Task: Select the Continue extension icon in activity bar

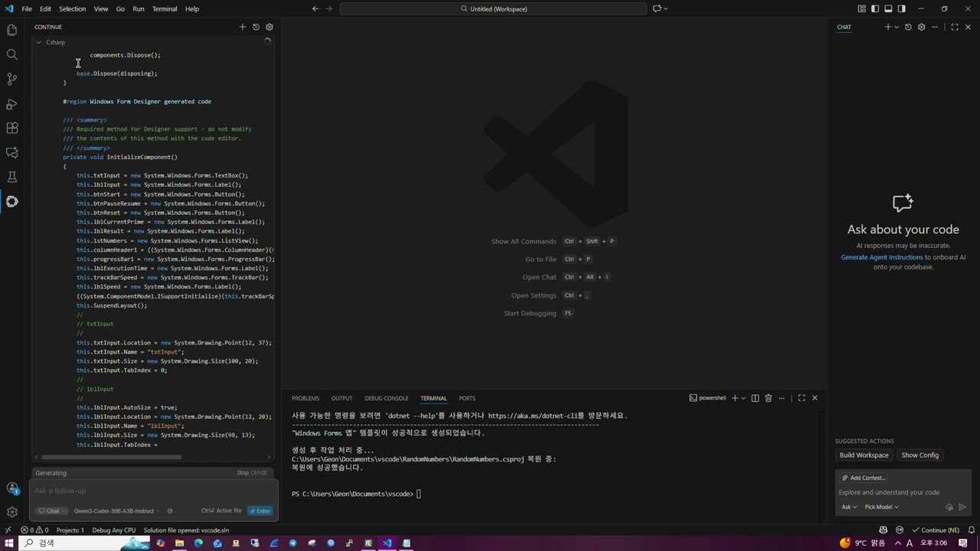Action: [x=11, y=201]
